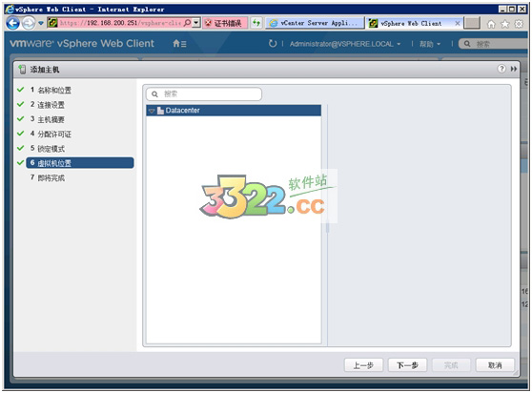
Task: Open IE favorites star icon
Action: pyautogui.click(x=505, y=24)
